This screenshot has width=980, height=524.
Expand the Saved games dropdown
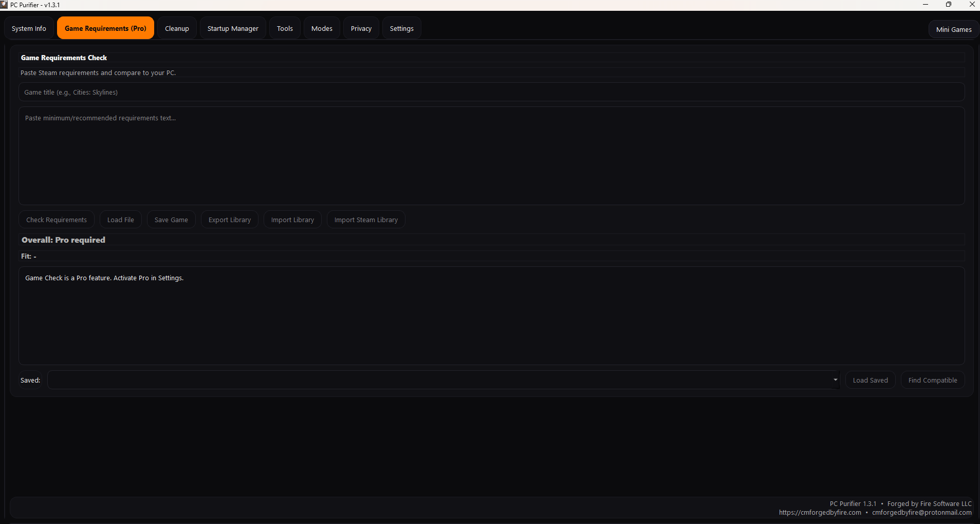pos(834,380)
